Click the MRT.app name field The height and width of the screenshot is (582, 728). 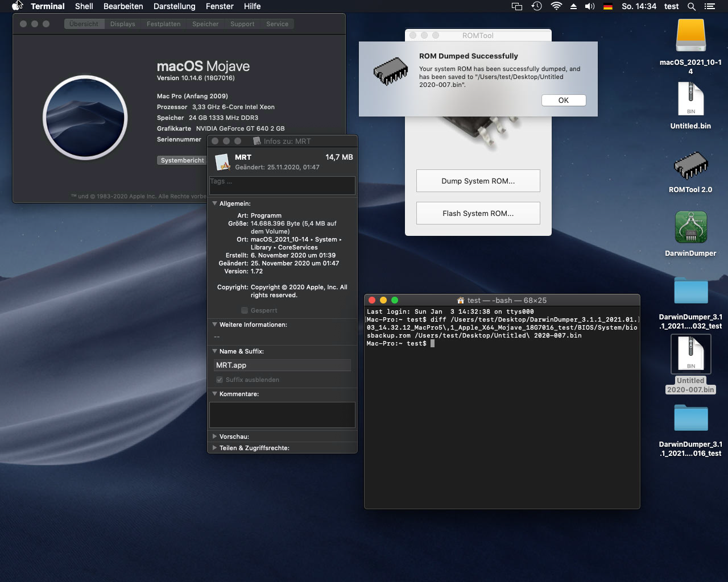[282, 365]
